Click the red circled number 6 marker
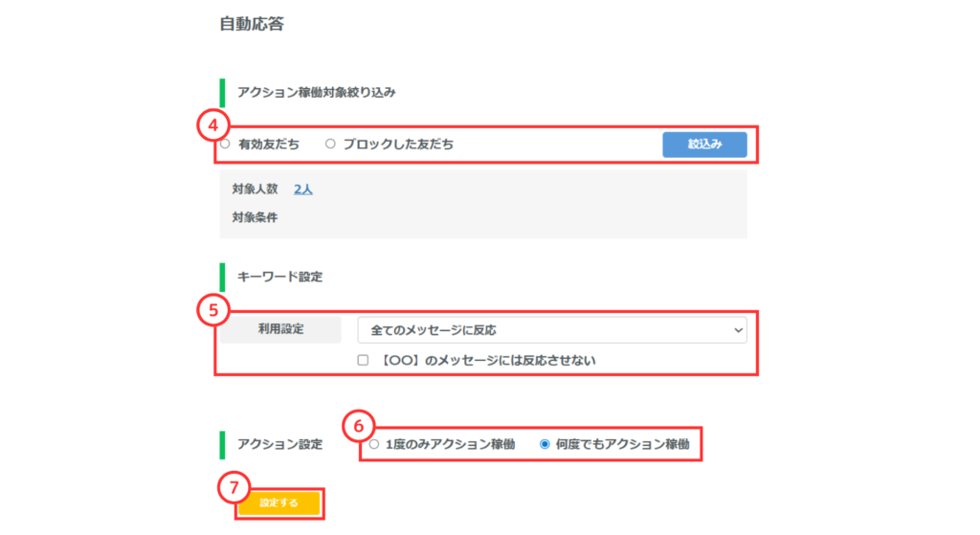This screenshot has height=535, width=980. 357,426
